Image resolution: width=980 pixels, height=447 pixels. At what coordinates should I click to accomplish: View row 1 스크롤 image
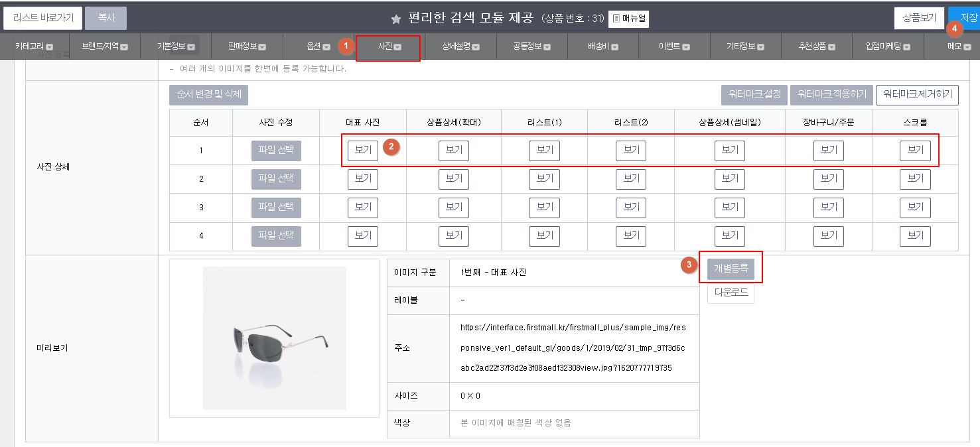pyautogui.click(x=916, y=151)
